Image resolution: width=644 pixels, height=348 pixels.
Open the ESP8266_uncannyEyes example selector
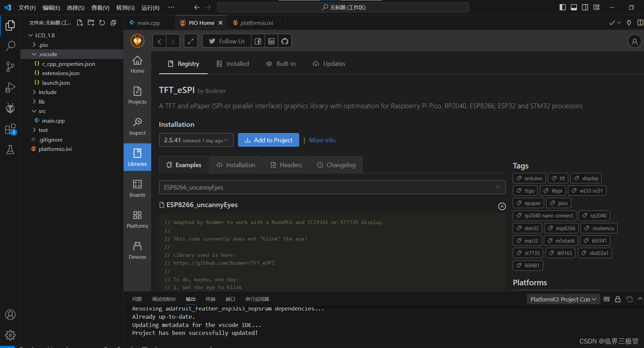tap(332, 187)
